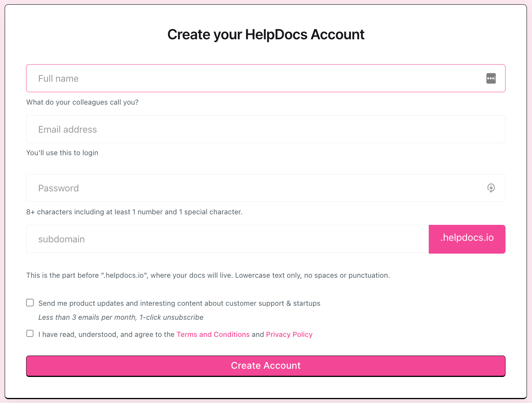
Task: Click the 'Send me product updates' label text
Action: 180,303
